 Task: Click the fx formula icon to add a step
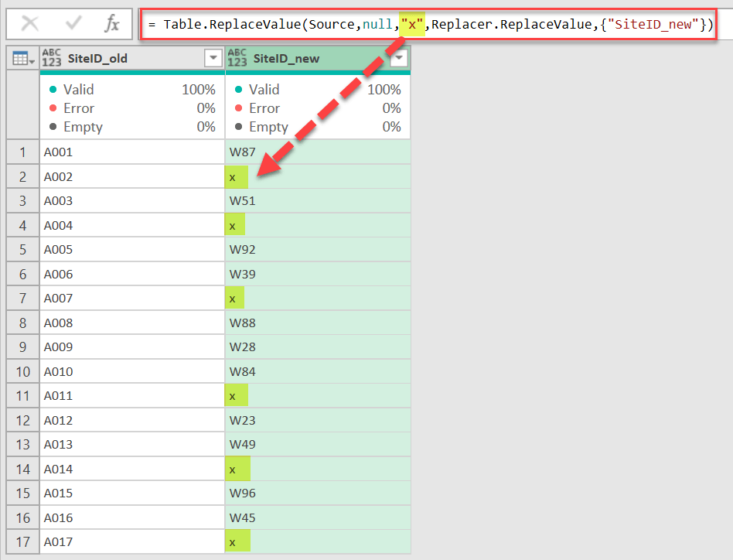[111, 23]
